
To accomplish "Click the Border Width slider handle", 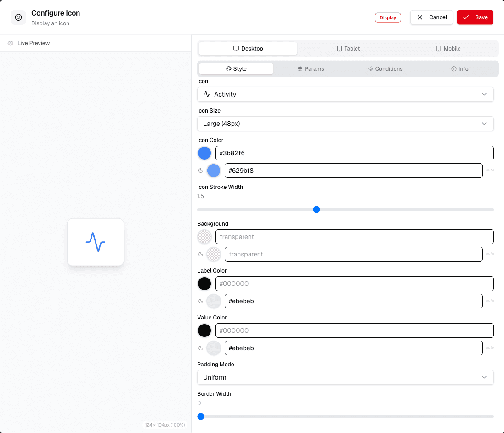I will (201, 416).
